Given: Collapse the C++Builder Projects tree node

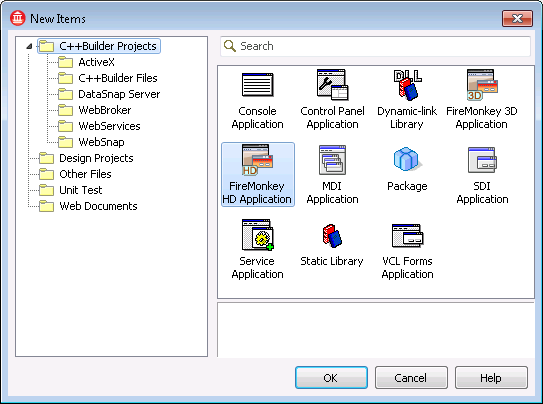Looking at the screenshot, I should [x=29, y=46].
